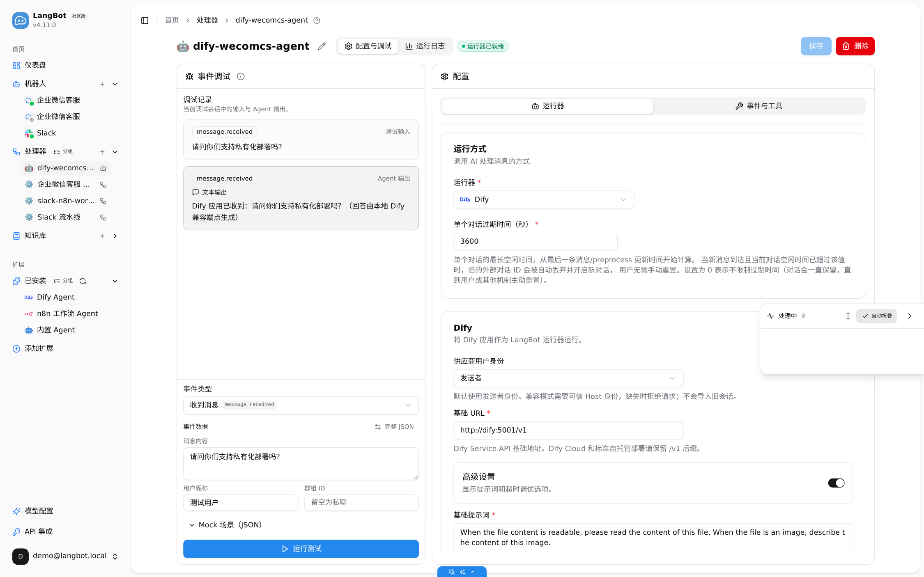Click 单个对话过期时间 input 3600

[x=535, y=241]
